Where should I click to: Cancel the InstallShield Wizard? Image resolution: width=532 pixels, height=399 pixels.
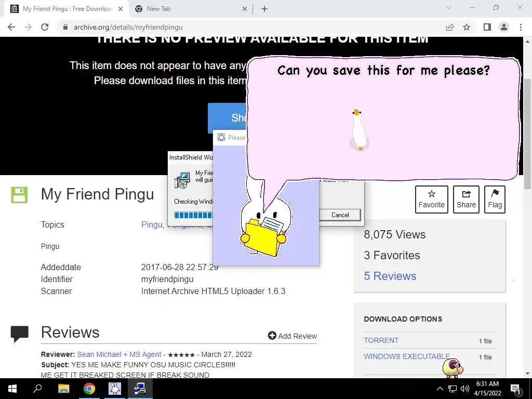(340, 215)
